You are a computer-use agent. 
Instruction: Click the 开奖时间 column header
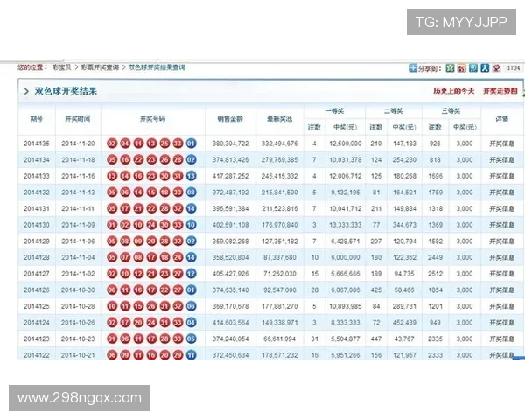[x=78, y=119]
